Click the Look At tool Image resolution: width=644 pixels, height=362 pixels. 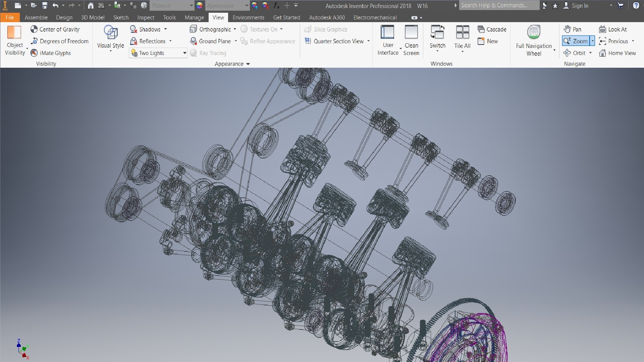(613, 29)
